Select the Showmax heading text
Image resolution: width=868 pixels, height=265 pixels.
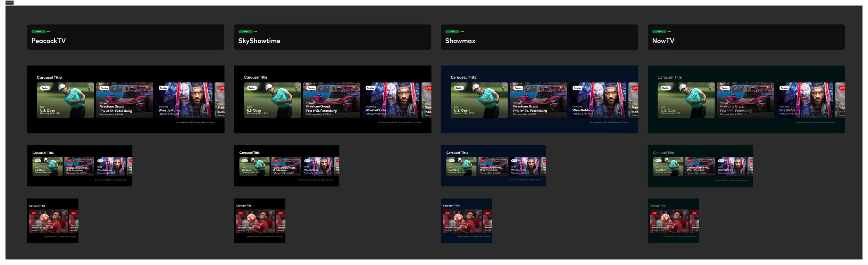point(460,41)
